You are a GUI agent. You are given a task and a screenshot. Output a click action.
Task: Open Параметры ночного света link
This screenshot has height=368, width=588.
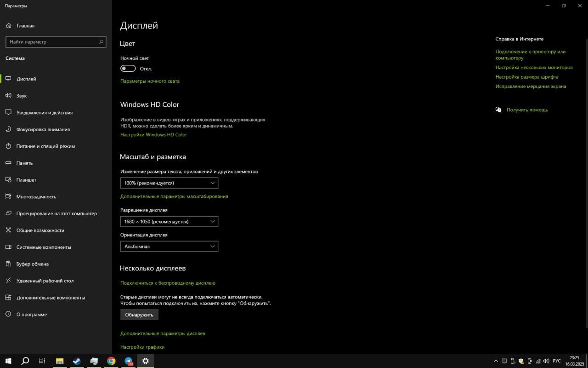150,81
